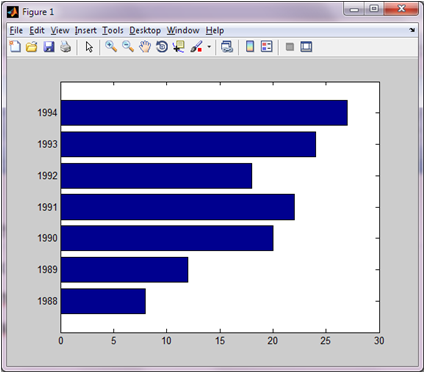Insert a Colorbar via toolbar icon
The height and width of the screenshot is (373, 425).
pos(250,47)
